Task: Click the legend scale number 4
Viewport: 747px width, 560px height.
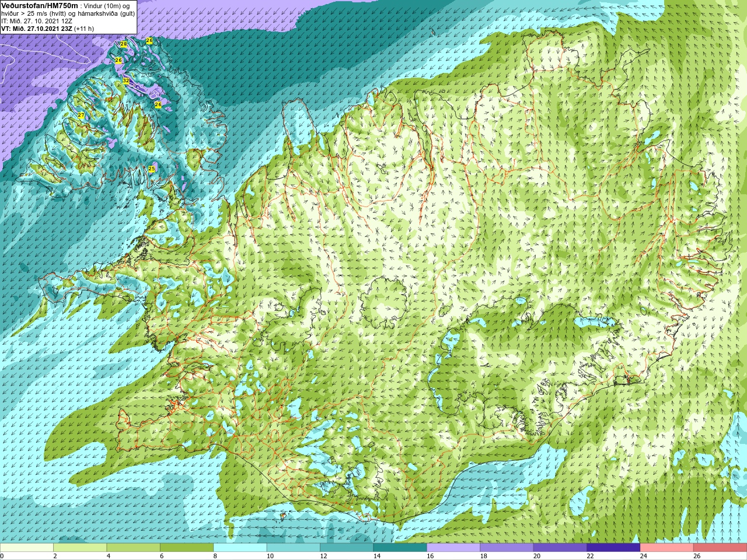Action: tap(108, 556)
